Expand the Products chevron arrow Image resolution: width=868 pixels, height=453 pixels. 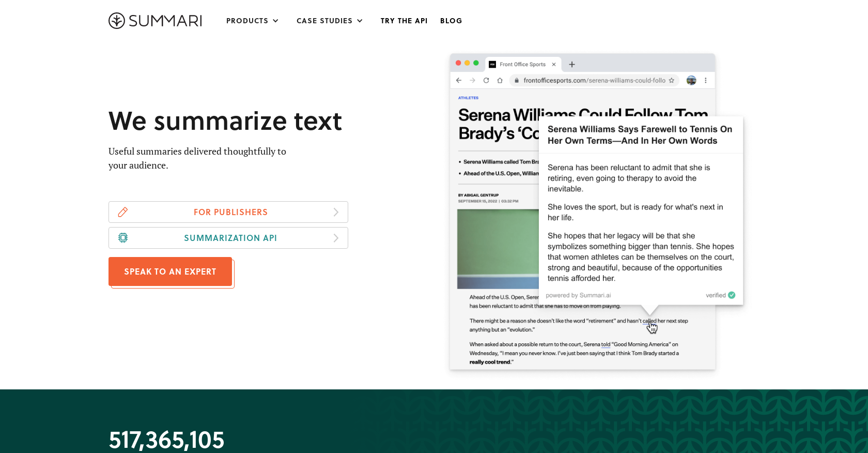tap(275, 21)
